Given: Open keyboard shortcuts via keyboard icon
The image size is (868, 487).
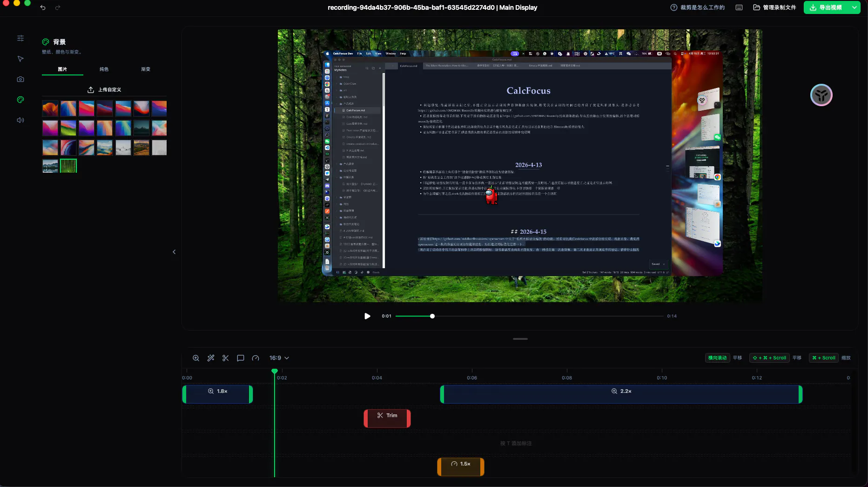Looking at the screenshot, I should click(739, 7).
